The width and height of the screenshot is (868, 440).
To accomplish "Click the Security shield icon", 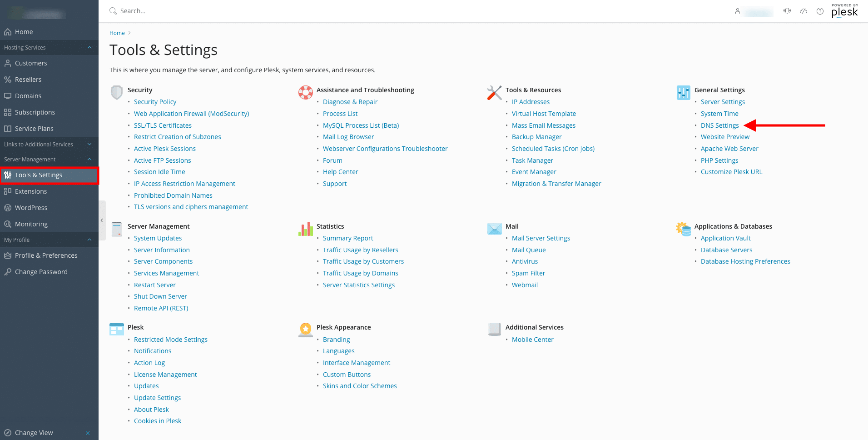I will coord(117,92).
